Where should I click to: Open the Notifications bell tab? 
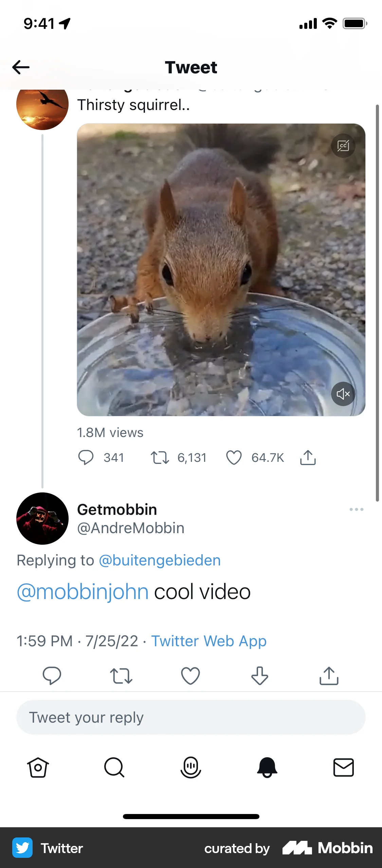pyautogui.click(x=267, y=767)
